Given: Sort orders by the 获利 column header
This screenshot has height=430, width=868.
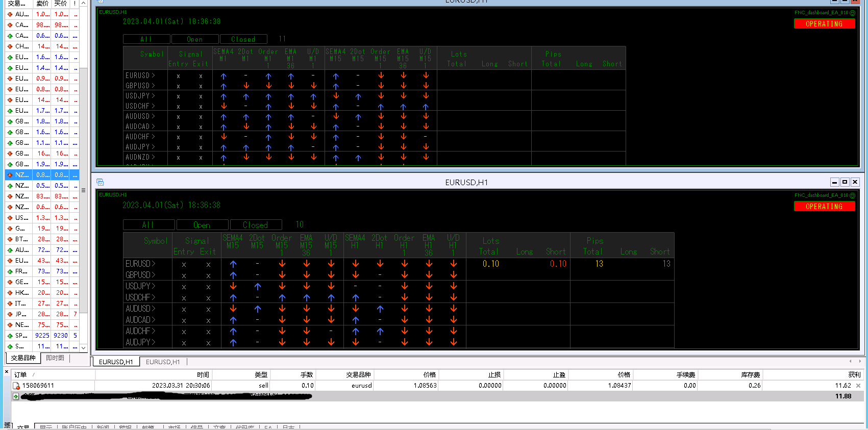Looking at the screenshot, I should (813, 374).
